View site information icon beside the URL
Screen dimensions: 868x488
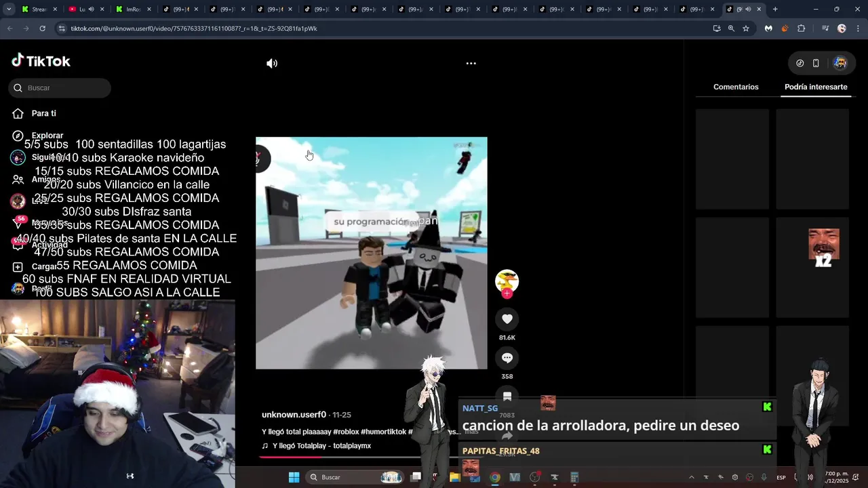pyautogui.click(x=62, y=28)
